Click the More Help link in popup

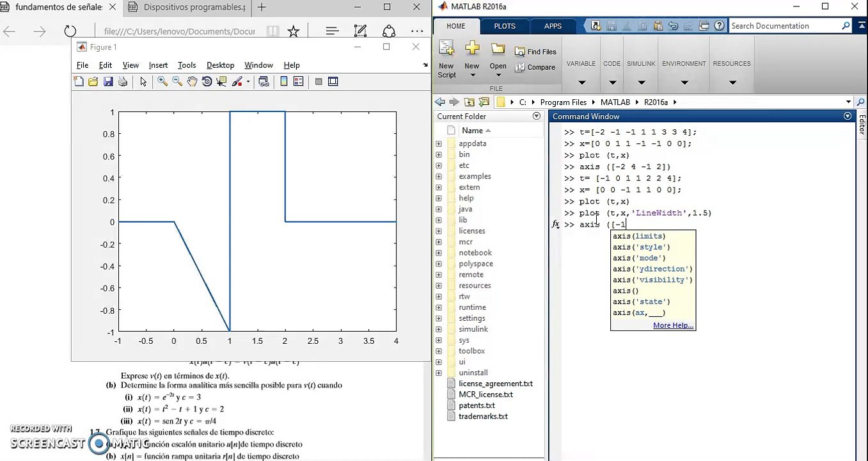673,325
